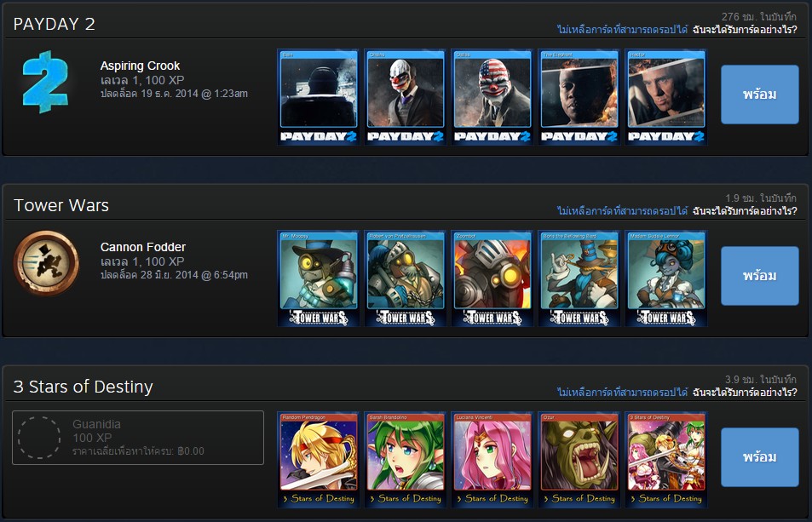812x522 pixels.
Task: Open the Dallas trading card
Action: click(x=492, y=97)
